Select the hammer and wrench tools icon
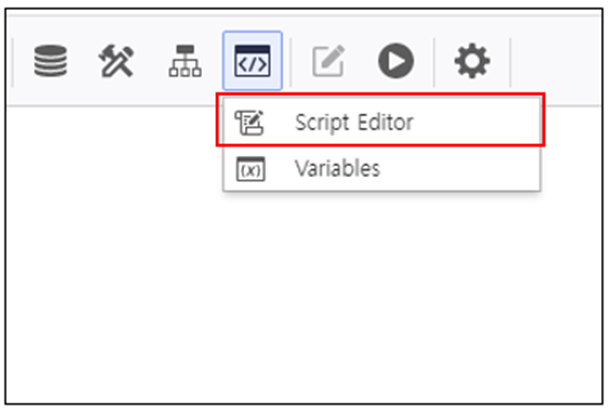This screenshot has width=611, height=411. tap(117, 61)
